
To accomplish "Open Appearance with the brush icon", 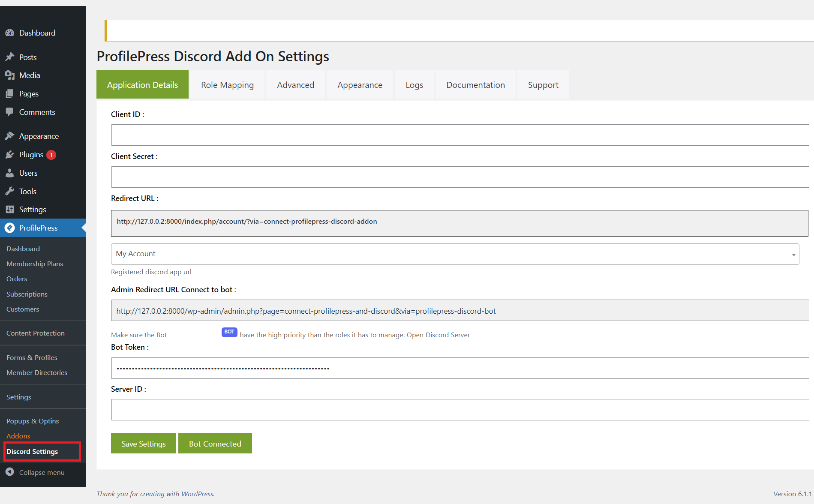I will point(10,136).
